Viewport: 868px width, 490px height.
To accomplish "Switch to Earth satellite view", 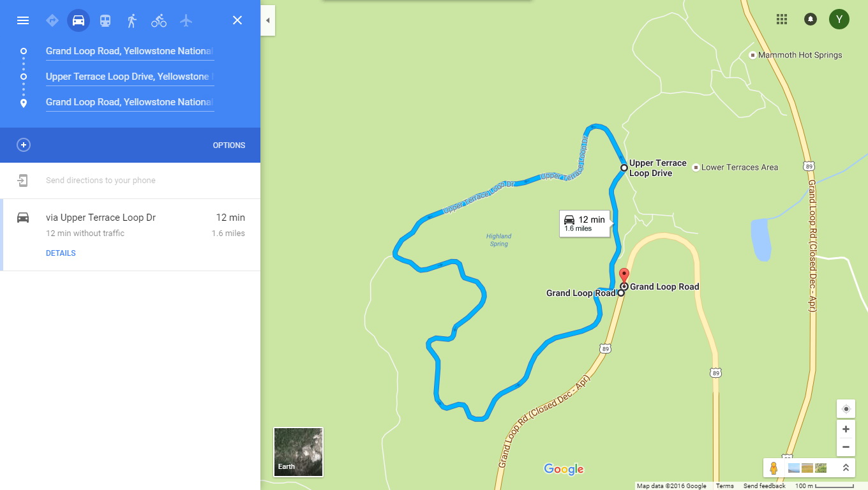I will (298, 452).
